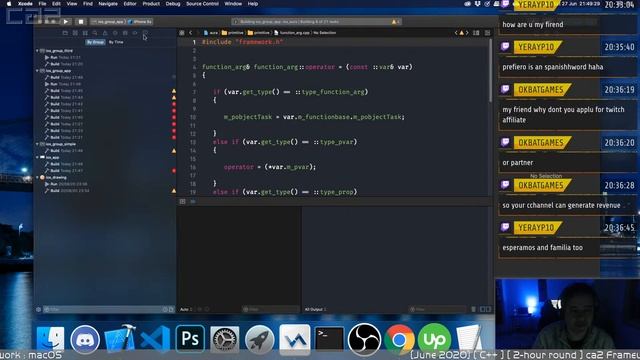Open the editor options icon in the jump bar
Screen dimensions: 640x360
click(476, 33)
